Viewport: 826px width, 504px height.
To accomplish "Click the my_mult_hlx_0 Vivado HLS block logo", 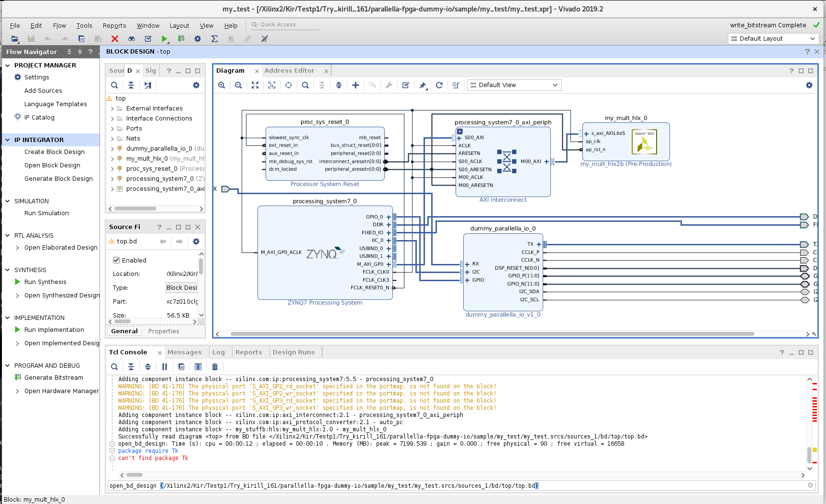I will 644,142.
